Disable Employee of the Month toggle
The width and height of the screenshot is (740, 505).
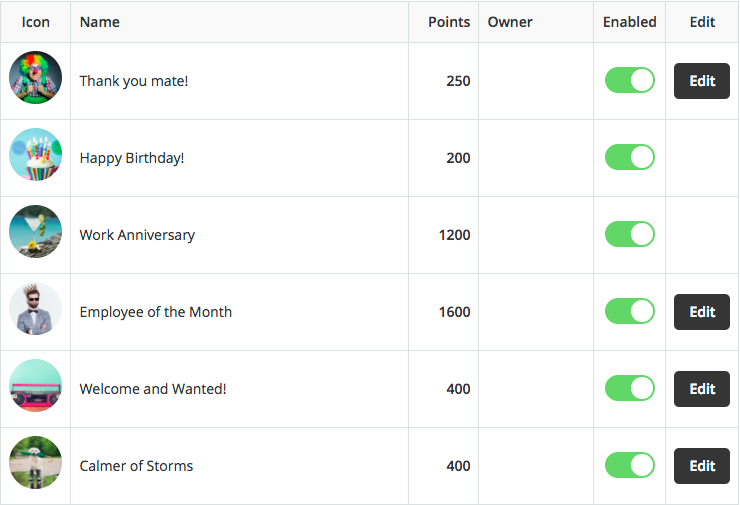tap(630, 312)
